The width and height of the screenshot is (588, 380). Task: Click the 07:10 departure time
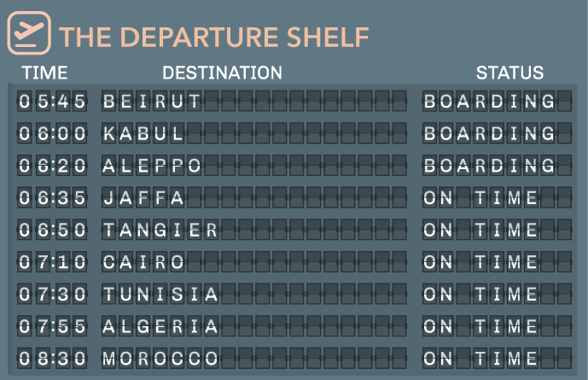[52, 262]
